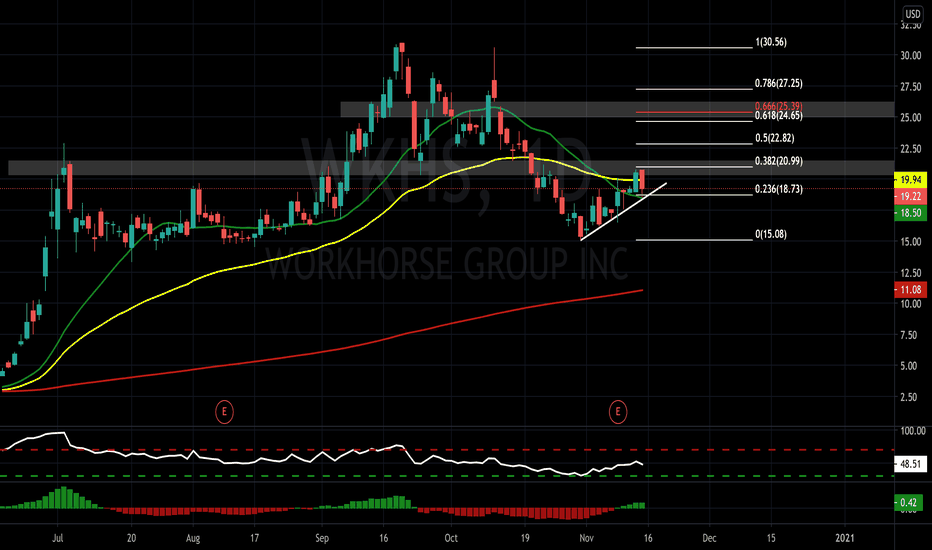Click the Jul date on time axis

click(58, 538)
